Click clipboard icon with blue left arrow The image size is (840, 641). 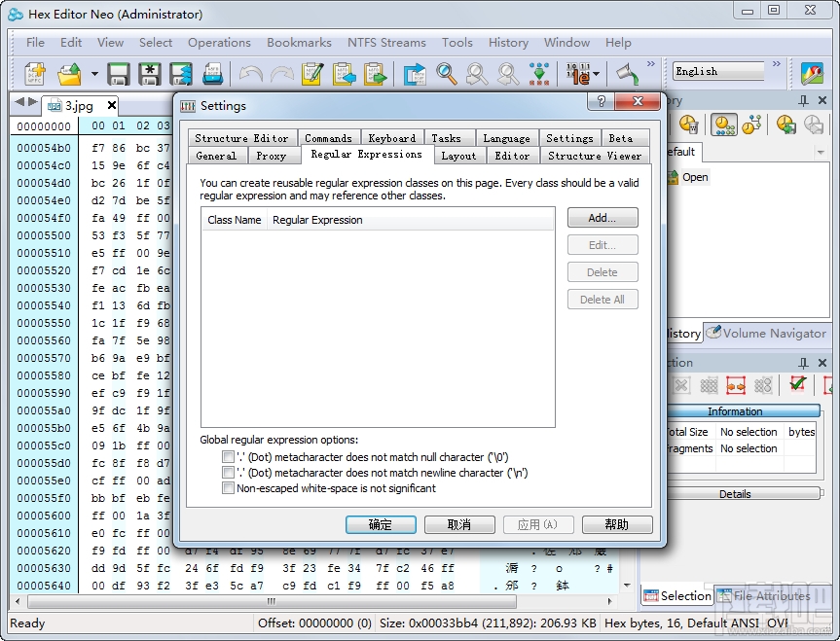344,74
